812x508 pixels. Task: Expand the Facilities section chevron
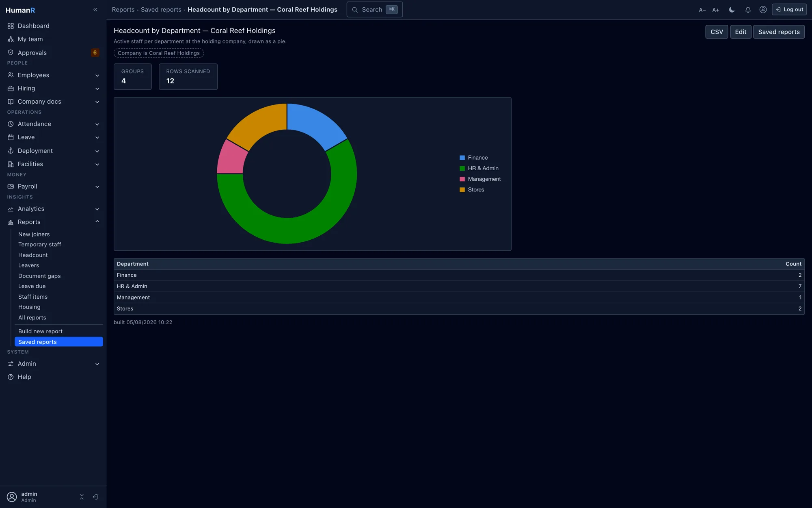(97, 165)
